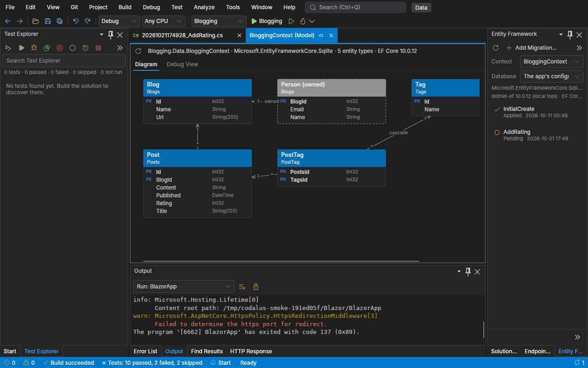Open the Git menu
Screen dimensions: 588x368
tap(74, 7)
